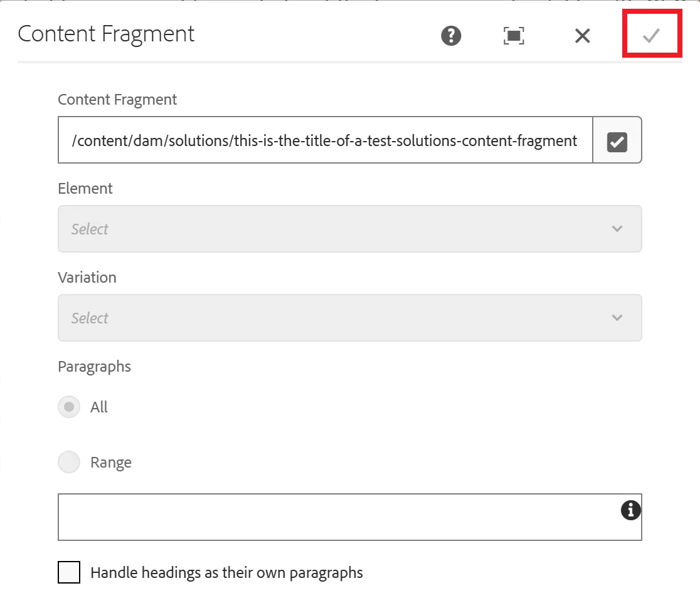The width and height of the screenshot is (700, 613).
Task: Open the help icon in dialog header
Action: [x=451, y=36]
